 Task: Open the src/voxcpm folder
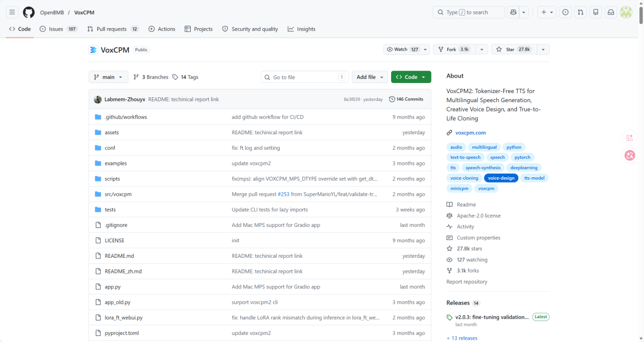118,194
